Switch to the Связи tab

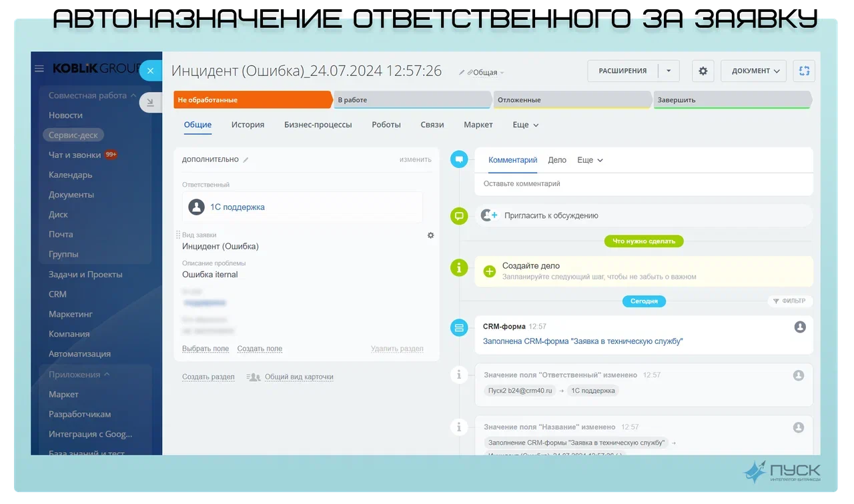pos(432,125)
